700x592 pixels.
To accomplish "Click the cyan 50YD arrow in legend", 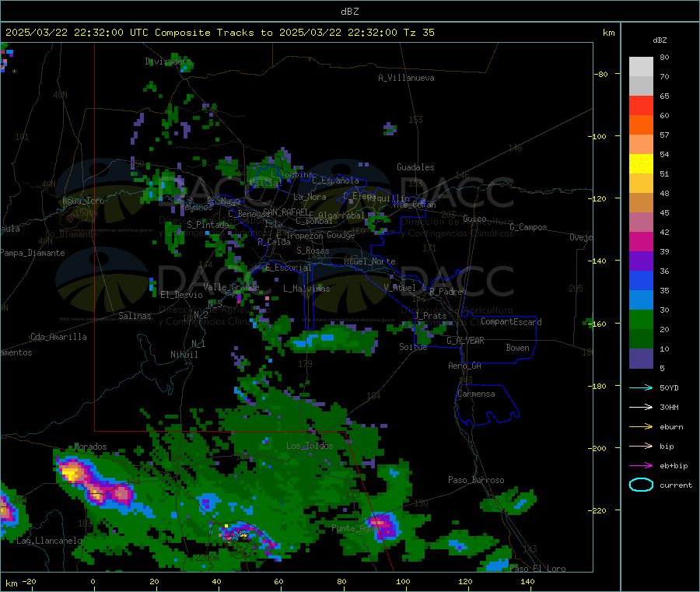I will click(641, 387).
